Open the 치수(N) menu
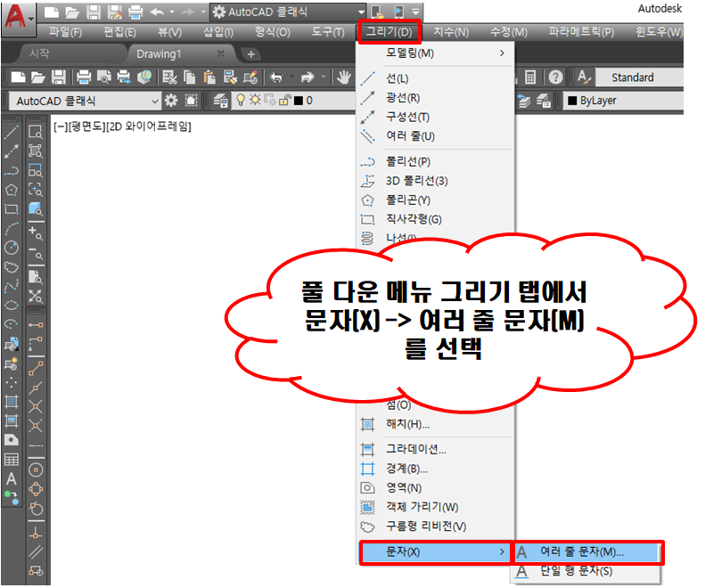The width and height of the screenshot is (705, 588). click(451, 32)
